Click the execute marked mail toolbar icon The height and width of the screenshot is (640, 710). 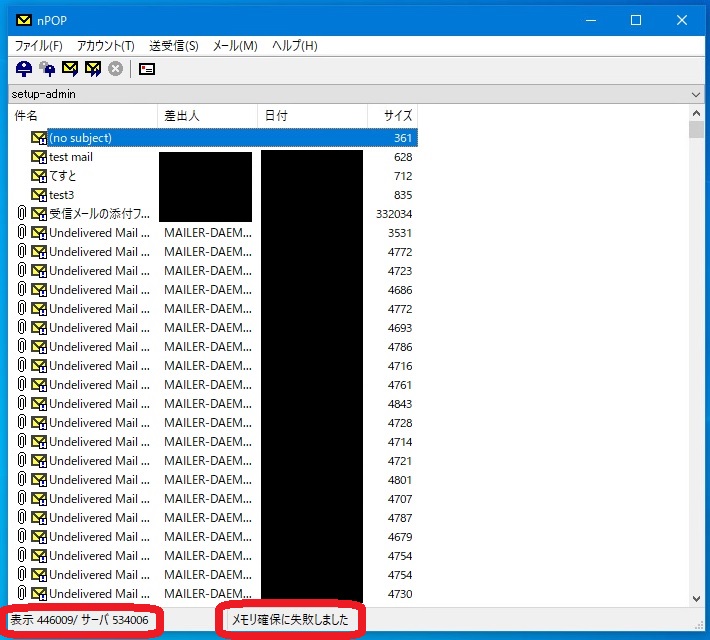click(x=93, y=69)
